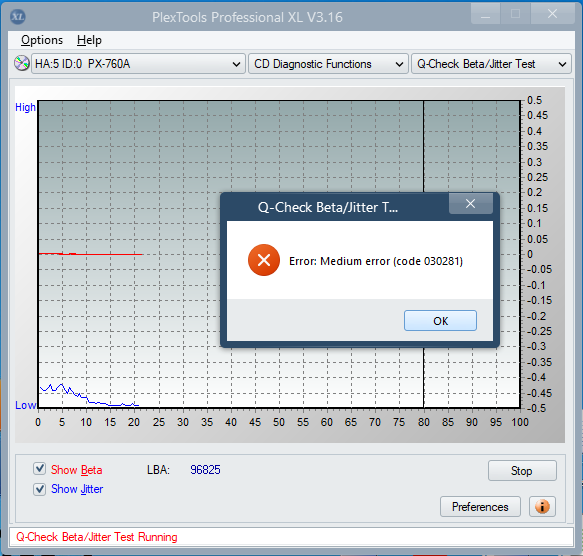Click the blue Jitter curve on graph
Screen dimensions: 583x556
89,395
